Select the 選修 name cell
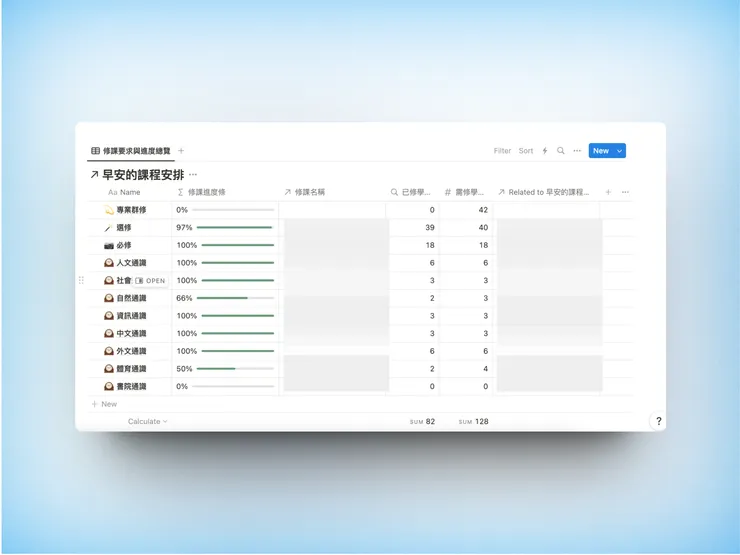The image size is (740, 555). click(130, 228)
